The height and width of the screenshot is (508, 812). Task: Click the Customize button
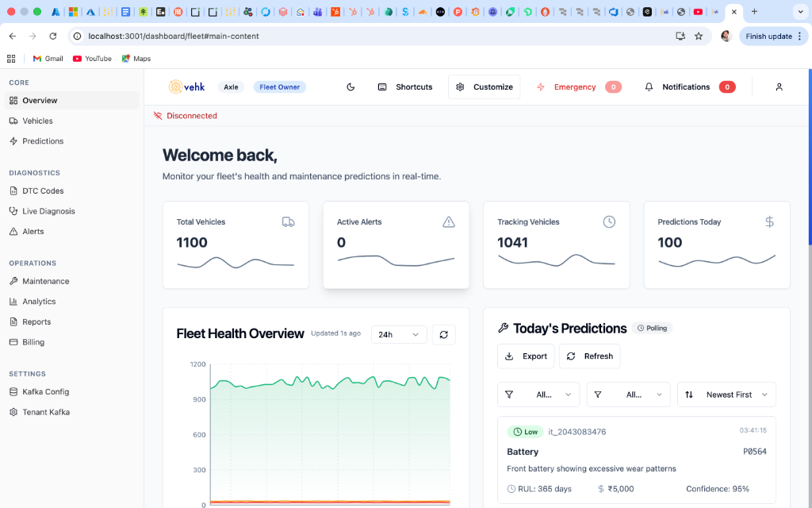[484, 87]
